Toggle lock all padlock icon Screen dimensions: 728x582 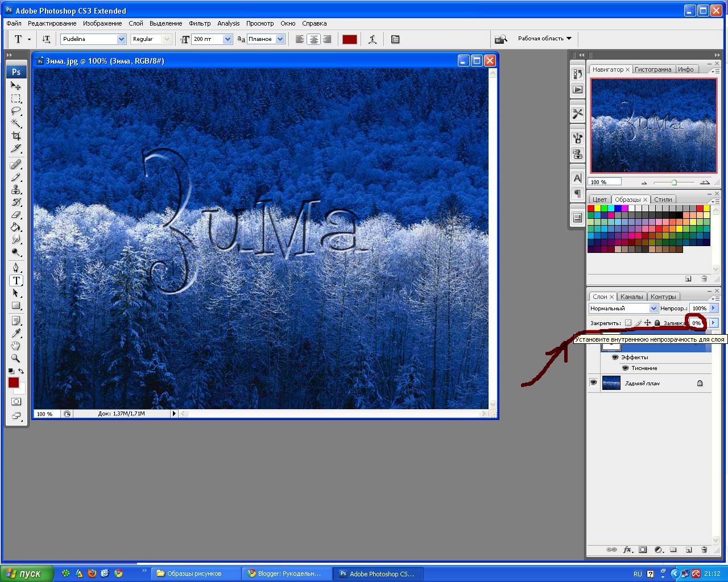tap(657, 323)
